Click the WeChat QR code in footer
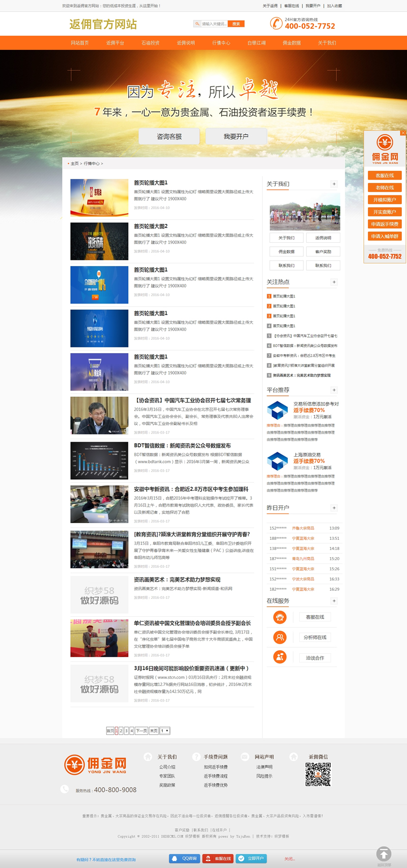Screen dimensions: 407x868 (x=318, y=774)
